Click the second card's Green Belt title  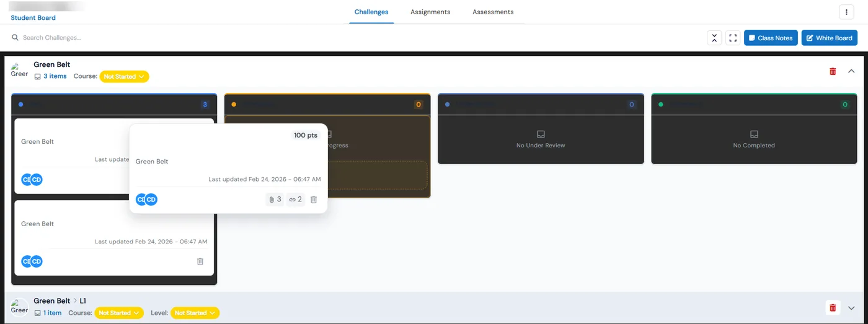click(x=38, y=224)
